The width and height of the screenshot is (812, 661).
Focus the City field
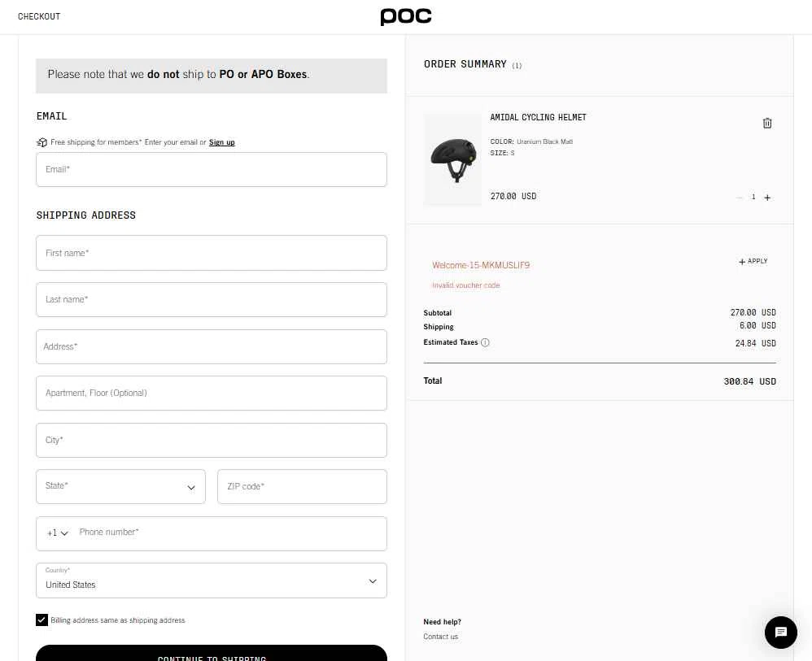coord(212,441)
